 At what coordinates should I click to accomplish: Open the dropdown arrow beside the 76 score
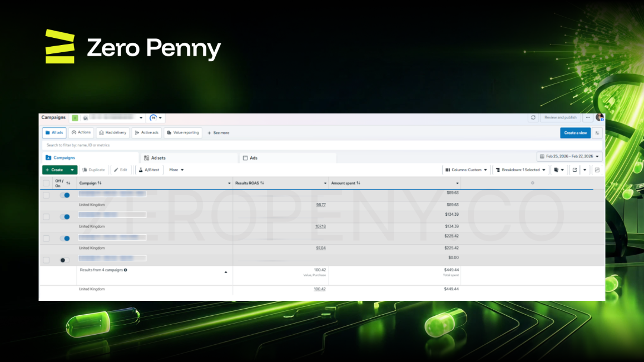point(160,118)
